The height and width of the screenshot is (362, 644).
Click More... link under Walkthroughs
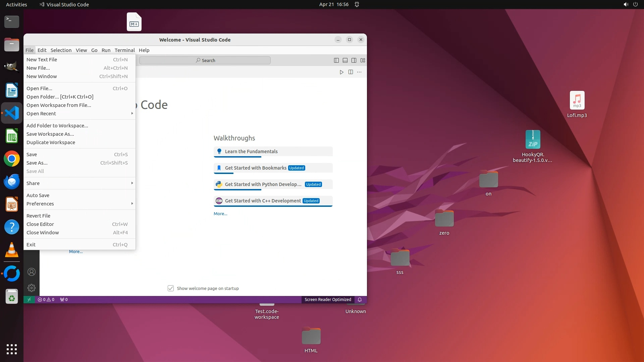pos(220,214)
